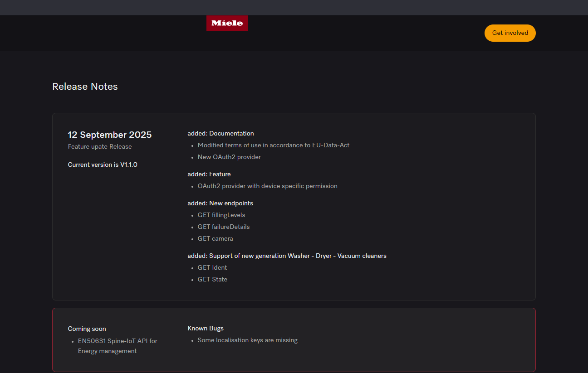
Task: Click the added: New endpoints heading
Action: point(220,203)
